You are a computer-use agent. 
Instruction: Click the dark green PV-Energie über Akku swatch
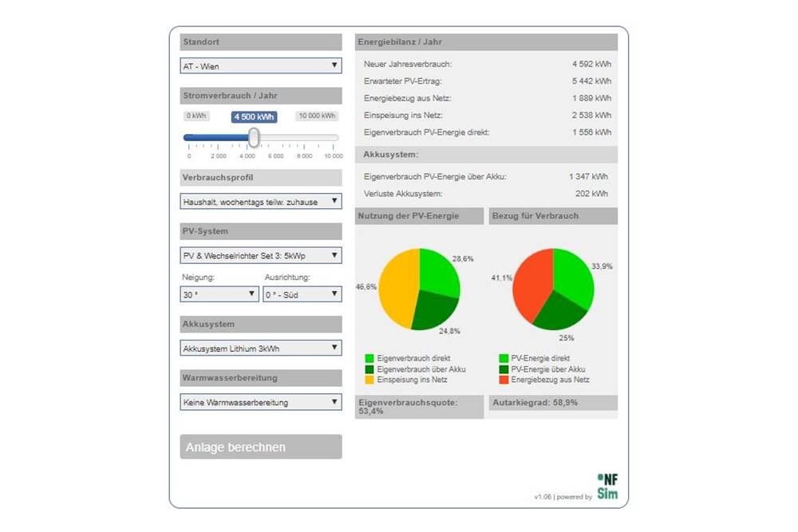coord(504,369)
